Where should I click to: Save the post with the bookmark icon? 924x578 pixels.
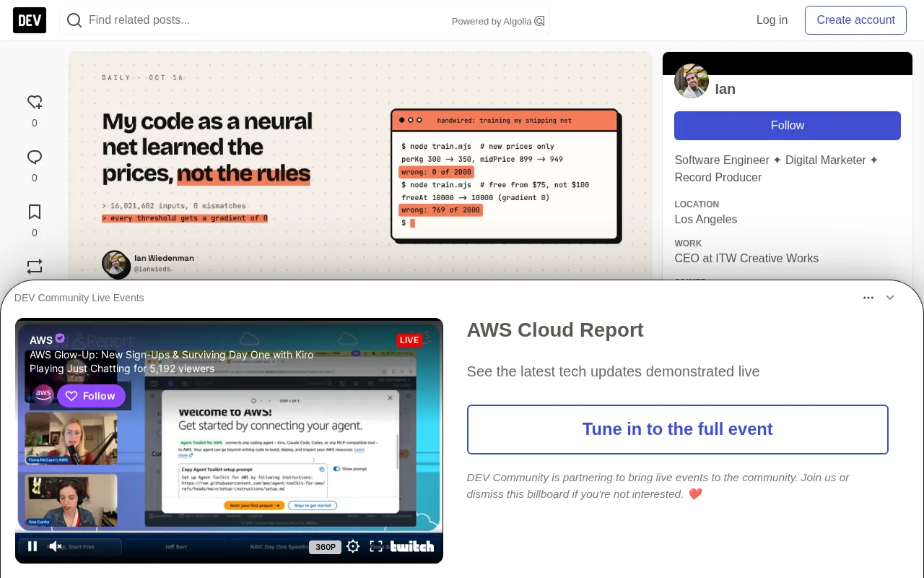point(35,212)
